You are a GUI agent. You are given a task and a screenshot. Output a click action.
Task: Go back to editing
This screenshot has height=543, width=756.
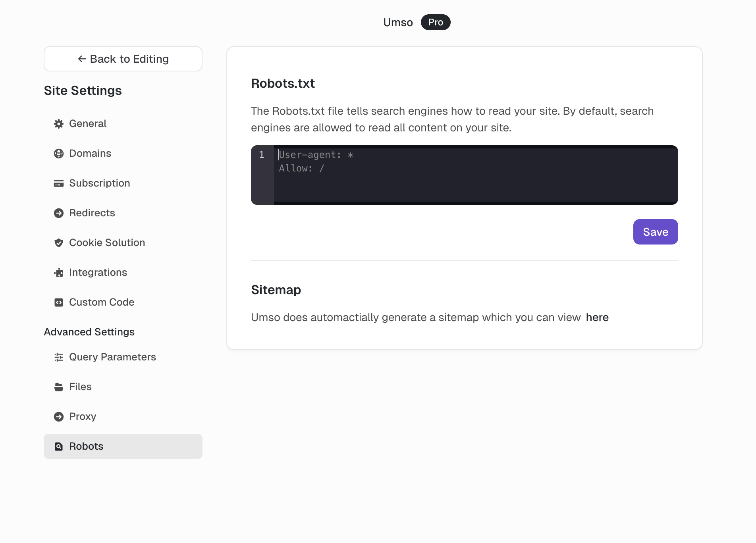123,59
